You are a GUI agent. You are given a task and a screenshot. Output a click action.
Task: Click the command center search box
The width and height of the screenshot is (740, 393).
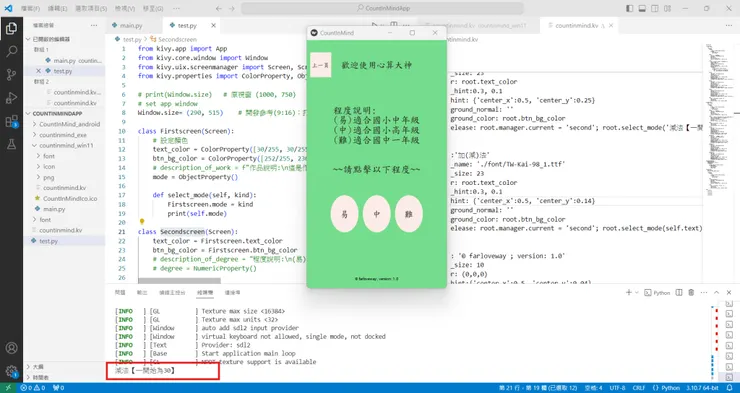[x=382, y=8]
